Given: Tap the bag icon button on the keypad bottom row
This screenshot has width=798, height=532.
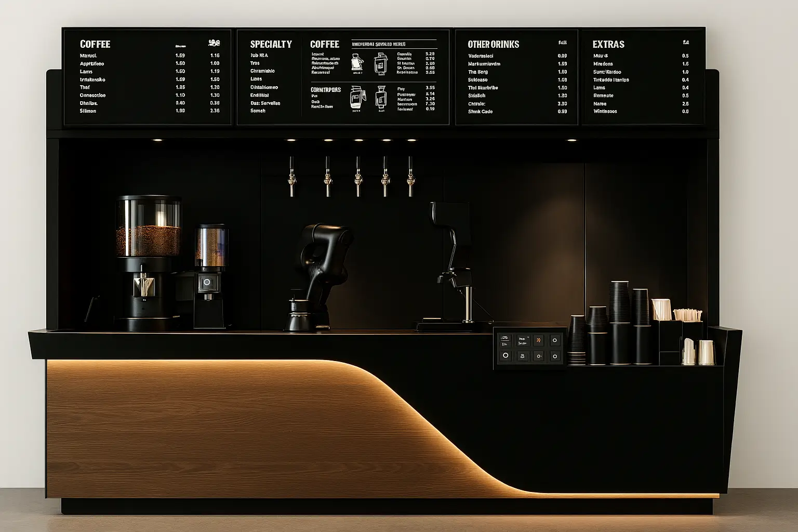Looking at the screenshot, I should (523, 356).
